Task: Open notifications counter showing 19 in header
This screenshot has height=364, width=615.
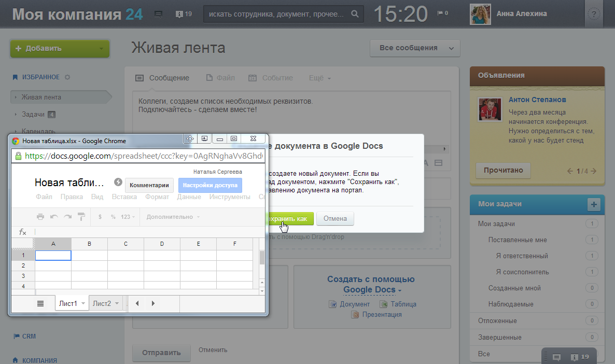Action: point(184,14)
